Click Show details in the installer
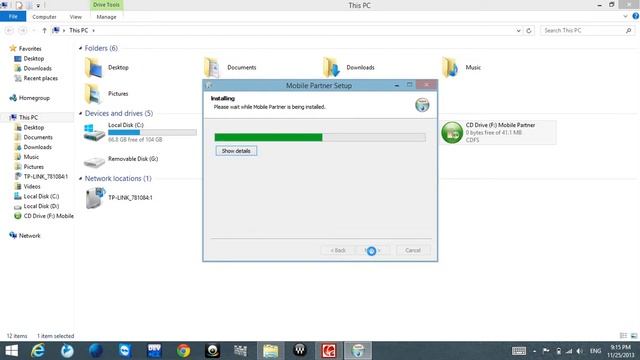 pyautogui.click(x=236, y=151)
